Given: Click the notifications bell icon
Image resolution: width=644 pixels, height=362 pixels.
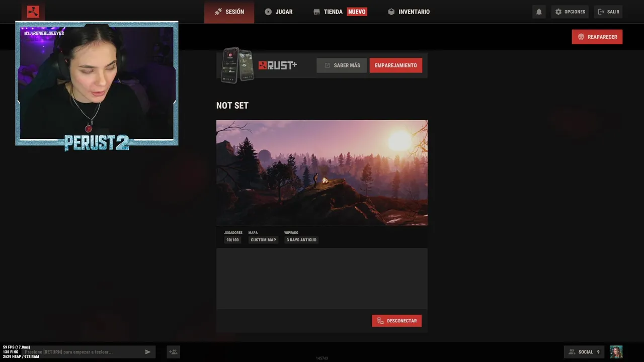Looking at the screenshot, I should point(539,12).
